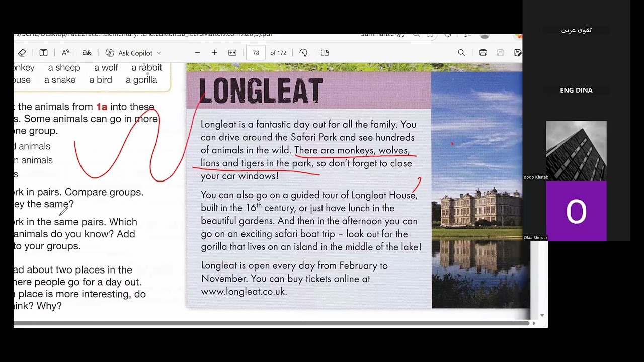The width and height of the screenshot is (644, 362).
Task: Click the Save icon in PDF toolbar
Action: [x=500, y=53]
